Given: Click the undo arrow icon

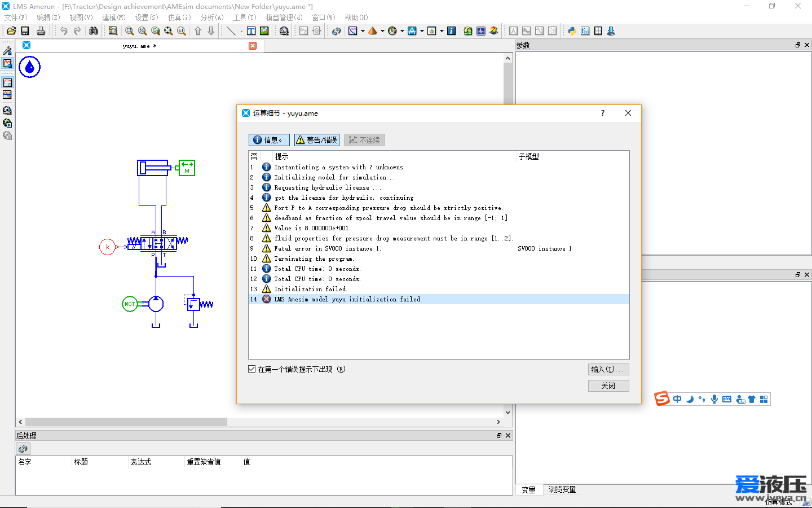Looking at the screenshot, I should (x=64, y=31).
